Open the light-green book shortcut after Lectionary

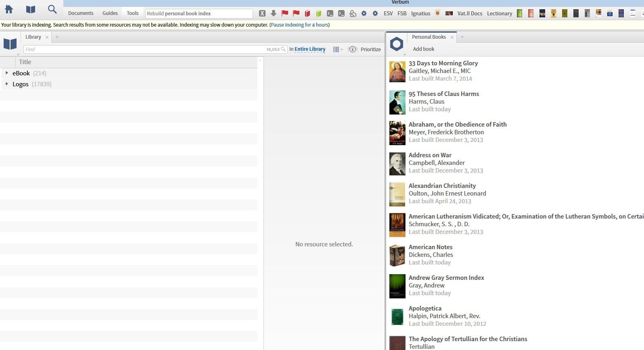[x=520, y=13]
